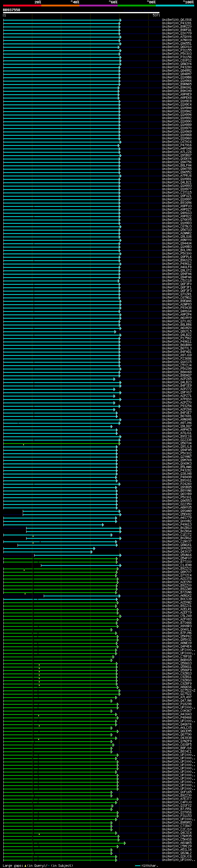This screenshot has width=197, height=868.
Task: Open hit label UniRef100_Q4CSC4
Action: tap(177, 832)
